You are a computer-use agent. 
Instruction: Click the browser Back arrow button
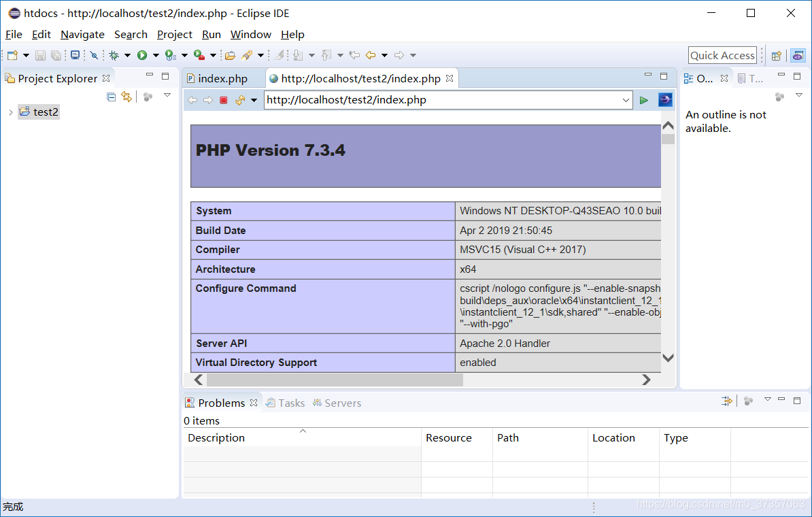[x=192, y=100]
